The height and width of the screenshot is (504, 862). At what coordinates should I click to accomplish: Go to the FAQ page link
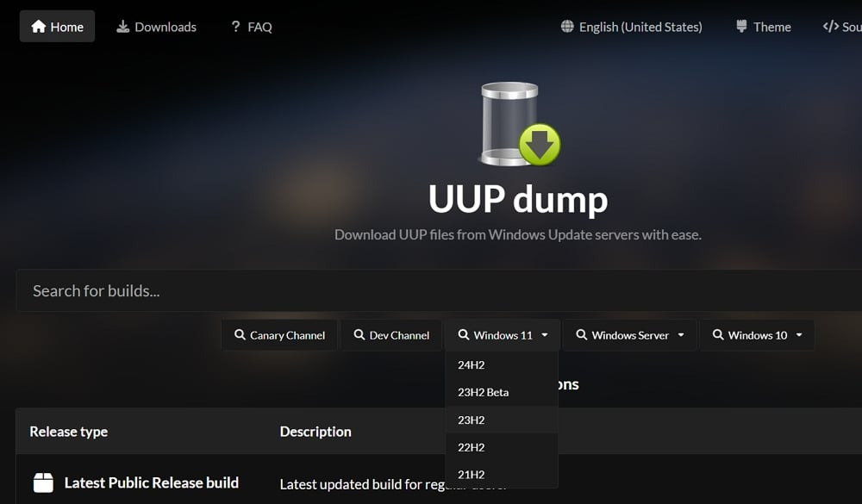click(x=252, y=27)
